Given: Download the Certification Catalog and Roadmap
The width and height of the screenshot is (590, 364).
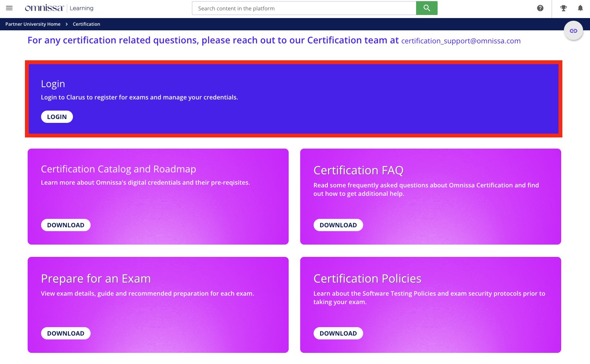Looking at the screenshot, I should tap(66, 225).
